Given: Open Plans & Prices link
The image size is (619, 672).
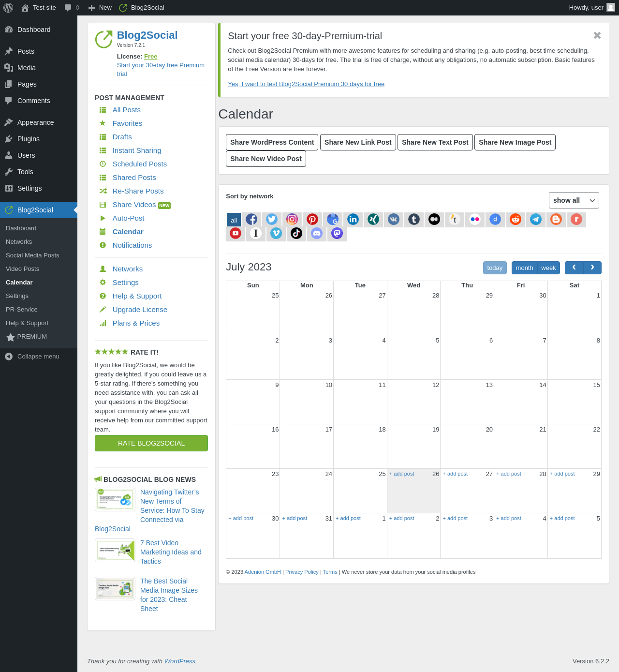Looking at the screenshot, I should pos(136,323).
